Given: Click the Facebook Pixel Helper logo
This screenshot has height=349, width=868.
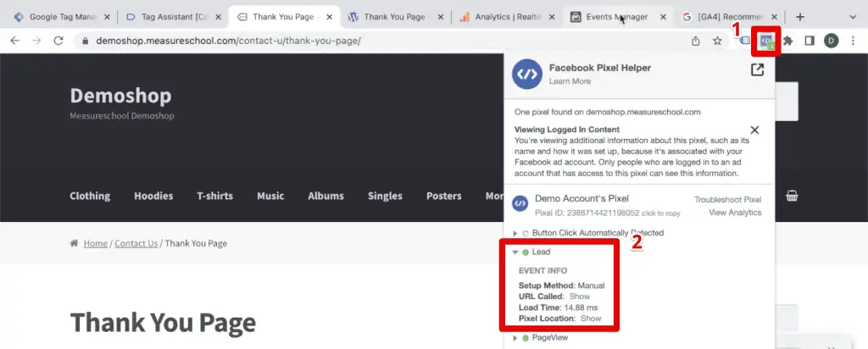Looking at the screenshot, I should coord(527,74).
